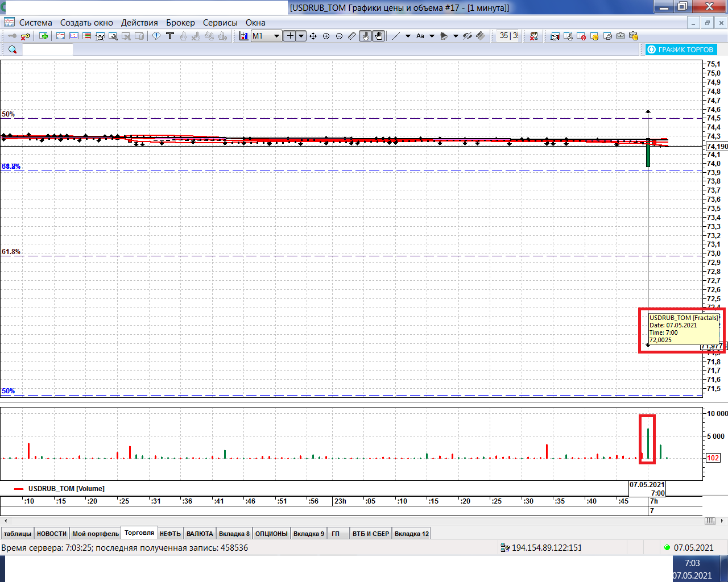Viewport: 728px width, 582px height.
Task: Click the crossed-out eye hide icon
Action: (467, 36)
